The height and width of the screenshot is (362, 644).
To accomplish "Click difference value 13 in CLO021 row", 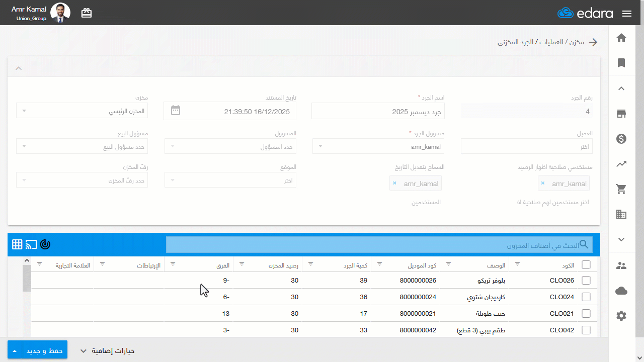I will 199,314.
